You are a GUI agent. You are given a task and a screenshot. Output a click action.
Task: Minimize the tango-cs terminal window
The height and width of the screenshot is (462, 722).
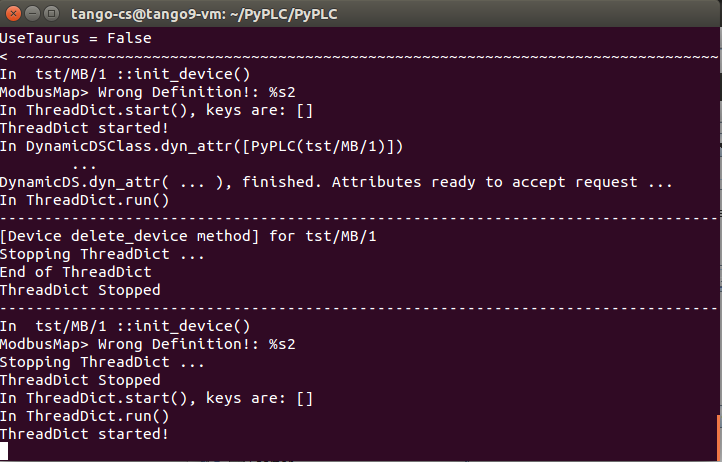[x=32, y=14]
